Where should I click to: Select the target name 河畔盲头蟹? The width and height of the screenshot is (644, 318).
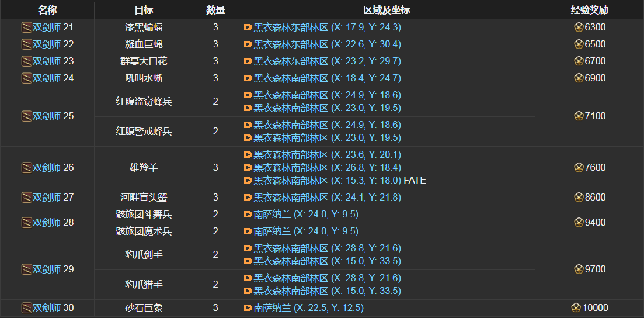[144, 198]
